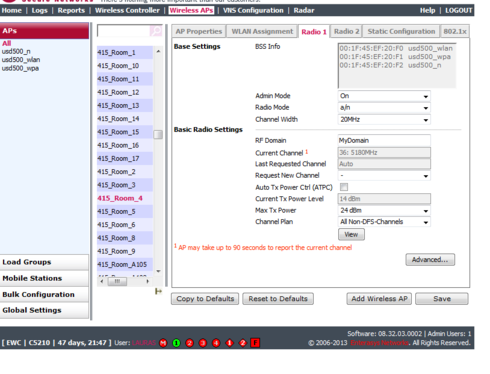Click the search magnifier icon above AP list

point(156,31)
